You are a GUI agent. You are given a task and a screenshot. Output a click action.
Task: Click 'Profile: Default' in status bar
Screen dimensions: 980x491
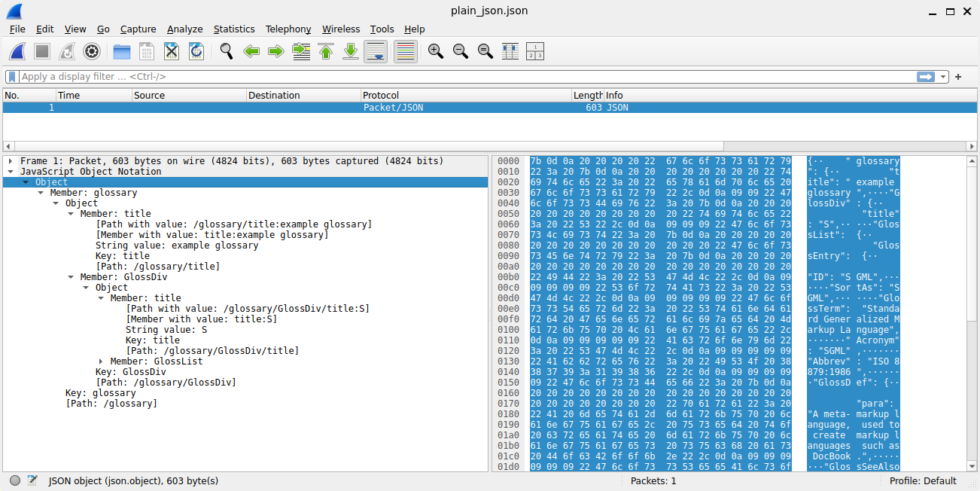(x=923, y=481)
